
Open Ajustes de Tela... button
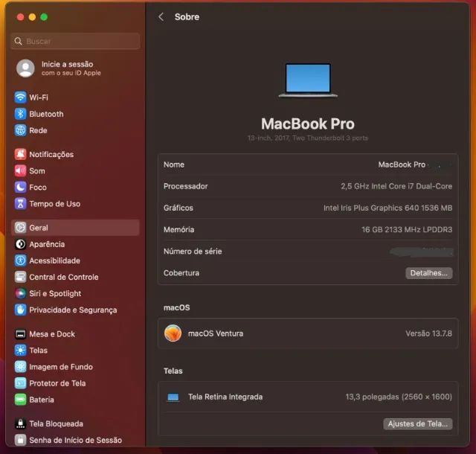[418, 423]
